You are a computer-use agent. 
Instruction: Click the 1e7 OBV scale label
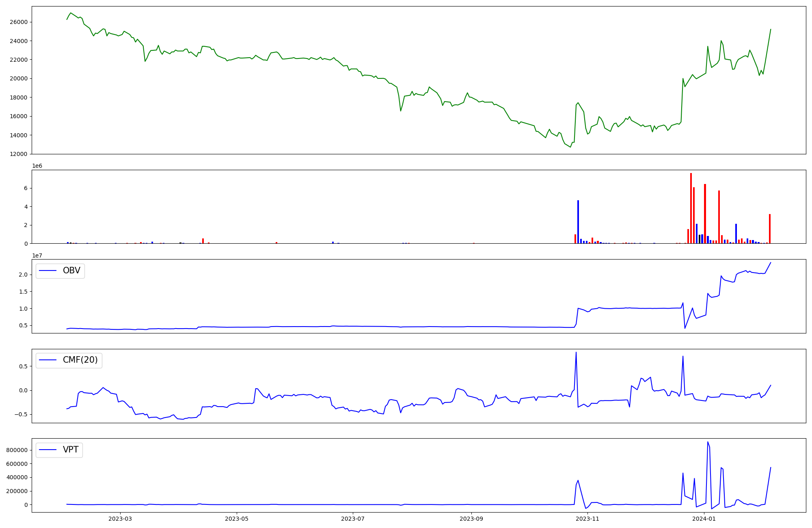[x=37, y=255]
